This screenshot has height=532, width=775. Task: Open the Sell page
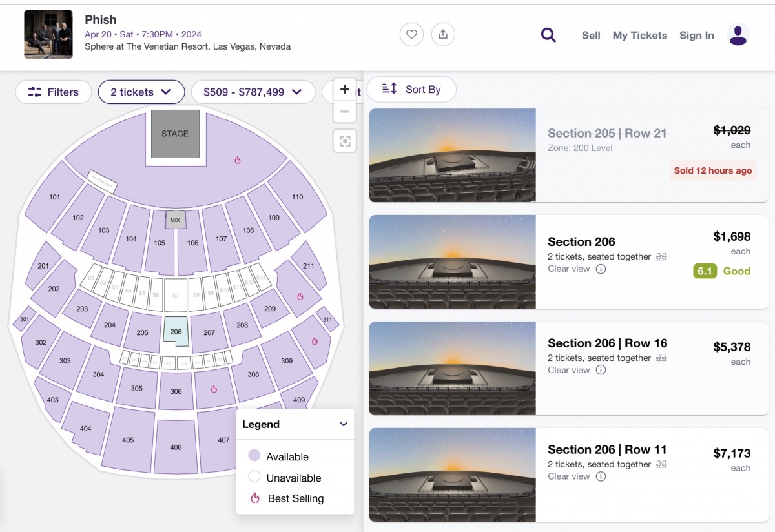pos(591,36)
